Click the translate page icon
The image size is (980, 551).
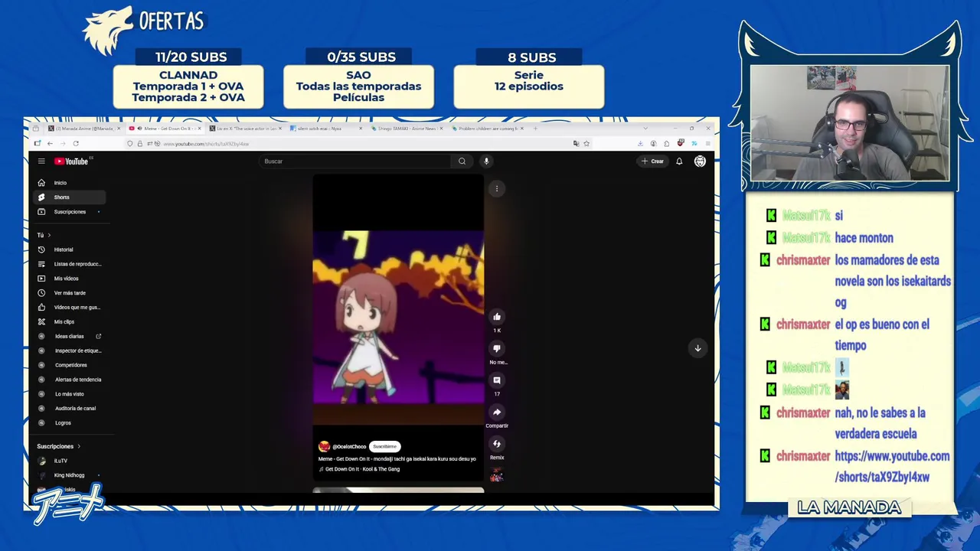pyautogui.click(x=576, y=144)
